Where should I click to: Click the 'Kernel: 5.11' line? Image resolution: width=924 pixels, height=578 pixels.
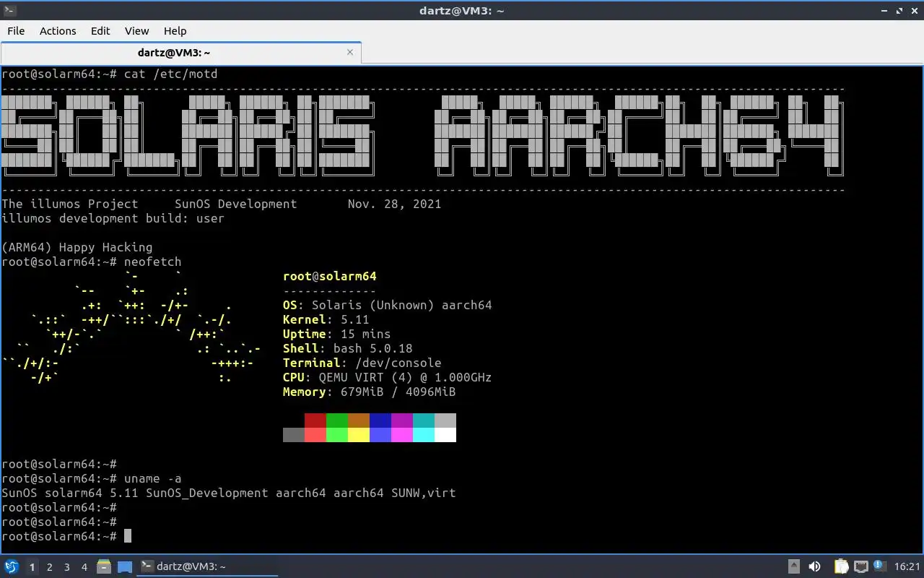pos(326,319)
